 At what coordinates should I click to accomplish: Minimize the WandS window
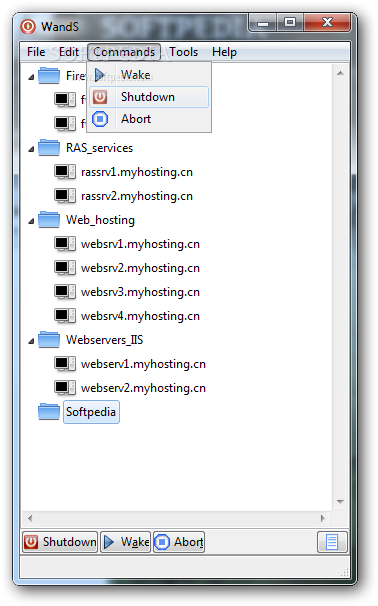tap(263, 23)
